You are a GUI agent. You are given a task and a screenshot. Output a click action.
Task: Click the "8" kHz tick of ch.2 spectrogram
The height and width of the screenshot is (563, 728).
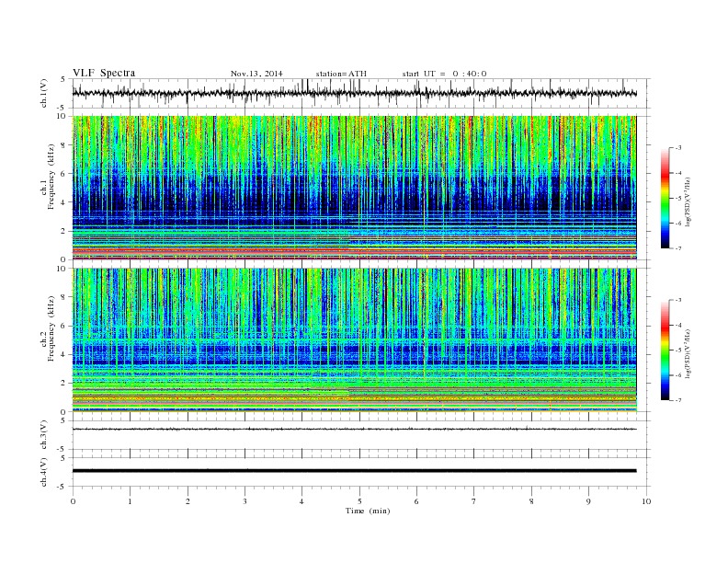(64, 297)
